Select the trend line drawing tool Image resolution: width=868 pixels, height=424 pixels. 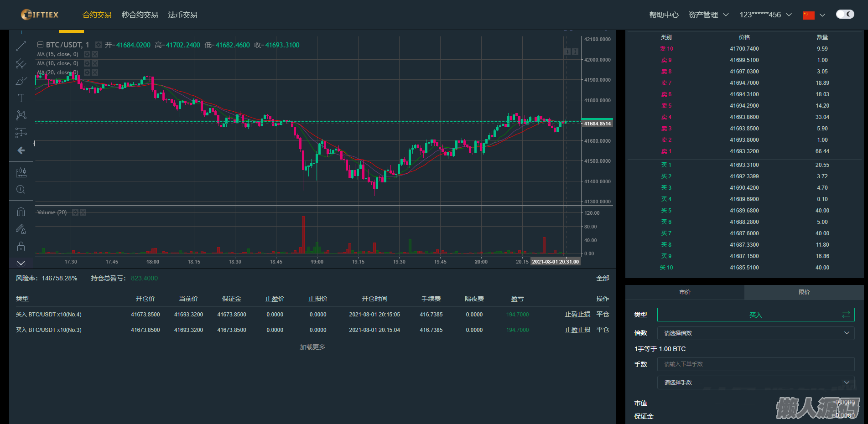click(x=21, y=46)
